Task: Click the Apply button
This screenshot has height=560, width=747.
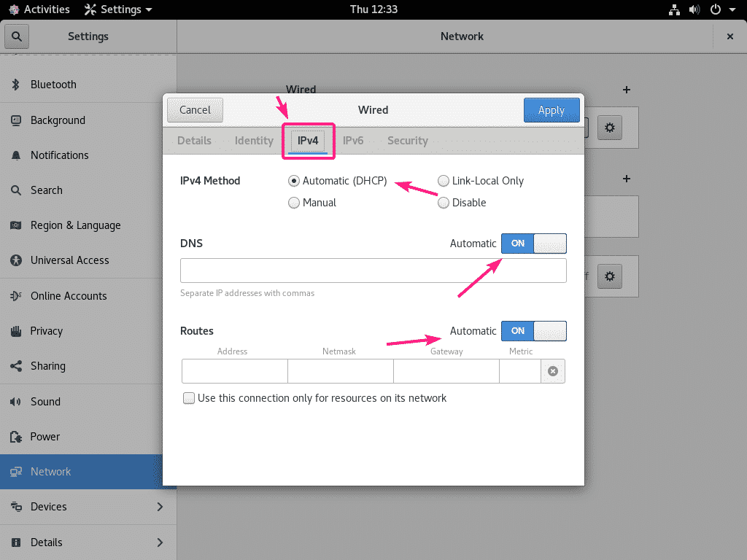Action: click(x=551, y=110)
